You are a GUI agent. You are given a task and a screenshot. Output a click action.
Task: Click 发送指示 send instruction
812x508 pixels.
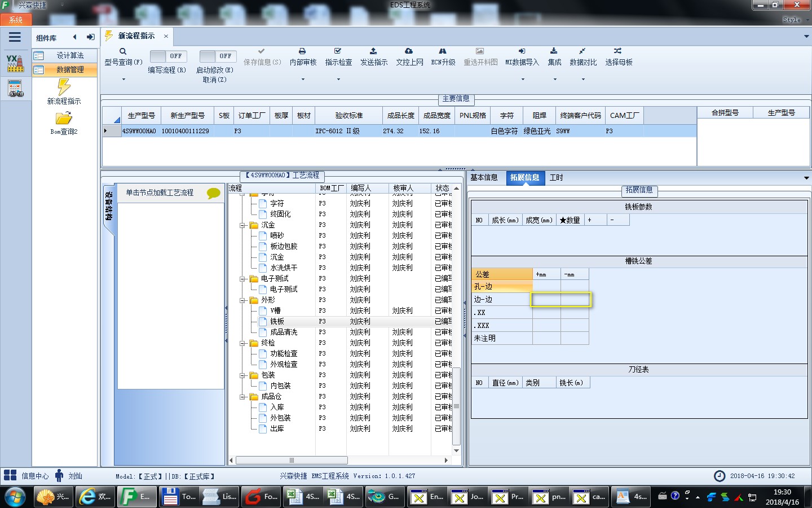tap(374, 57)
